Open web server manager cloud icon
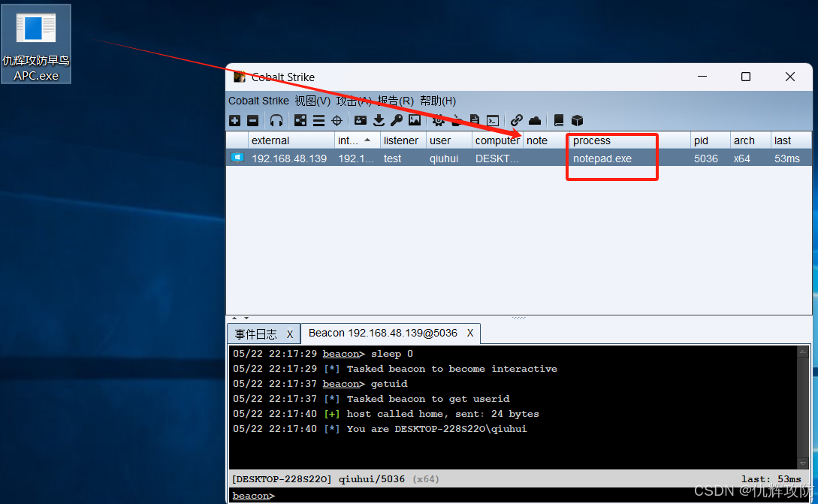818x504 pixels. 535,120
